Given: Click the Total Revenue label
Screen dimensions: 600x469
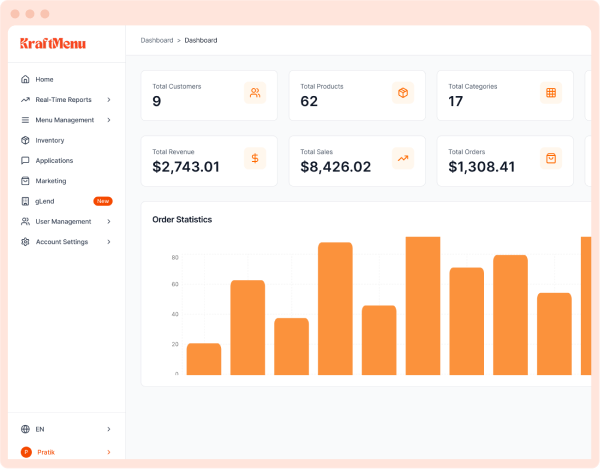Looking at the screenshot, I should click(x=173, y=152).
